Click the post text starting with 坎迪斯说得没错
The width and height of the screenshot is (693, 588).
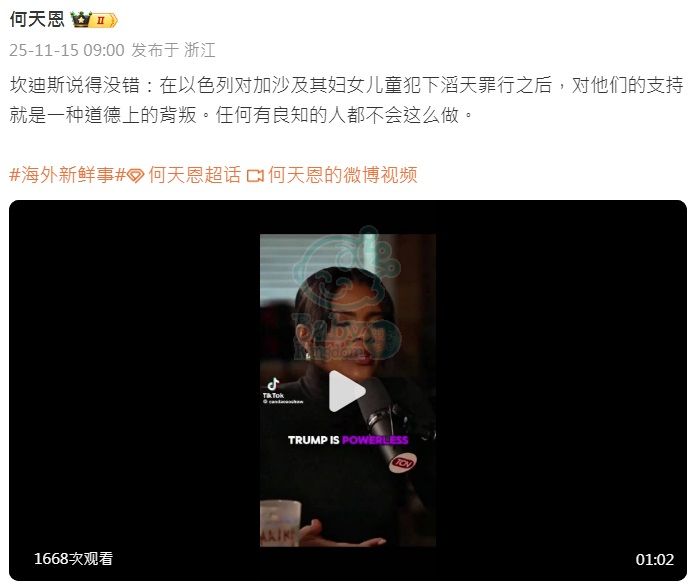[x=346, y=100]
